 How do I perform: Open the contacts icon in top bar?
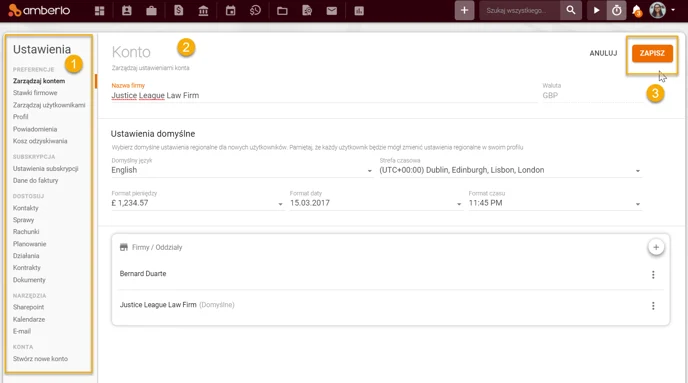coord(127,11)
